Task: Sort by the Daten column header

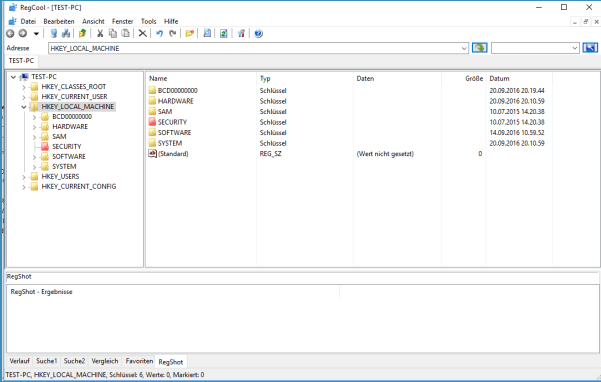Action: (397, 79)
